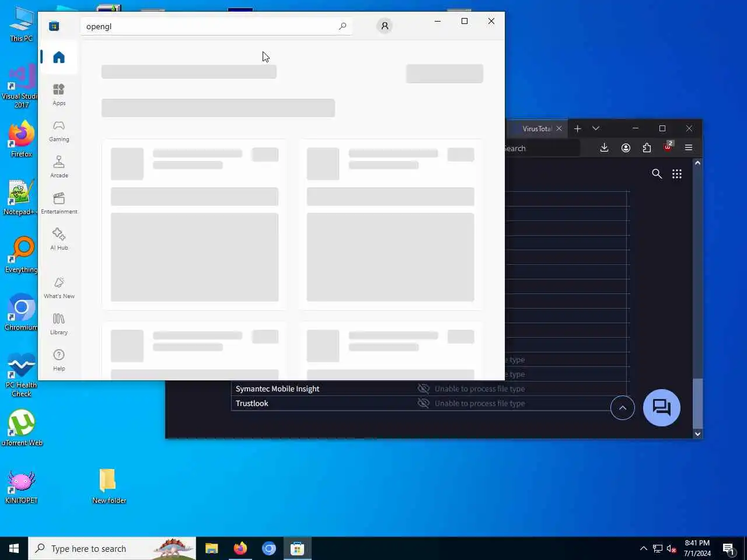Click the taskbar Type here to search box
The width and height of the screenshot is (747, 560).
tap(112, 548)
